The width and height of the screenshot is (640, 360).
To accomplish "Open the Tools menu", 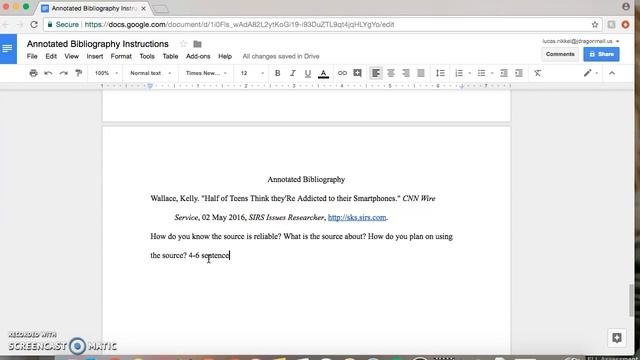I will point(147,56).
